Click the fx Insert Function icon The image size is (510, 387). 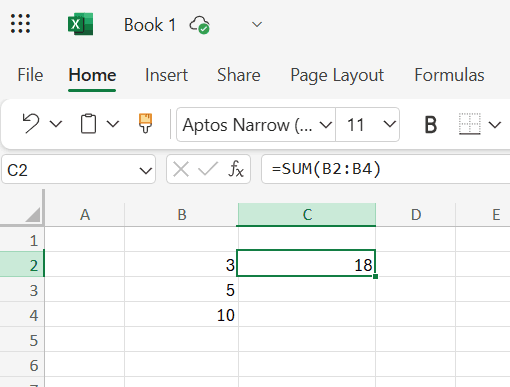[x=236, y=169]
